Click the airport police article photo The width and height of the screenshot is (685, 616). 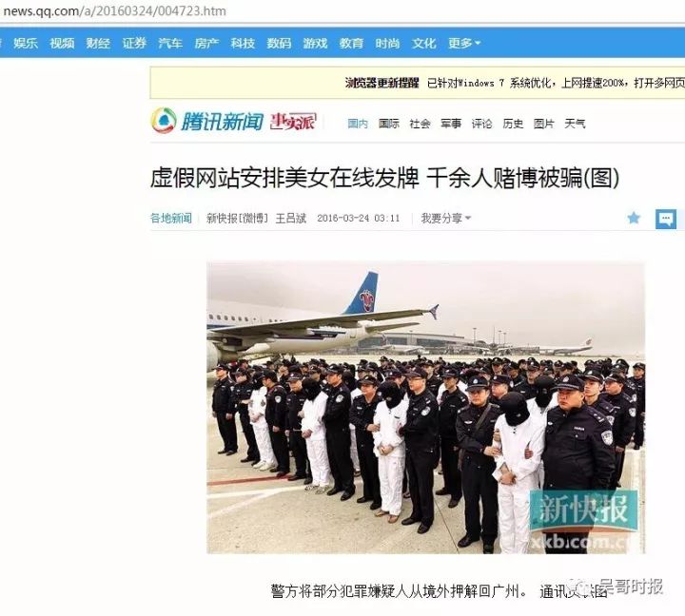coord(426,407)
